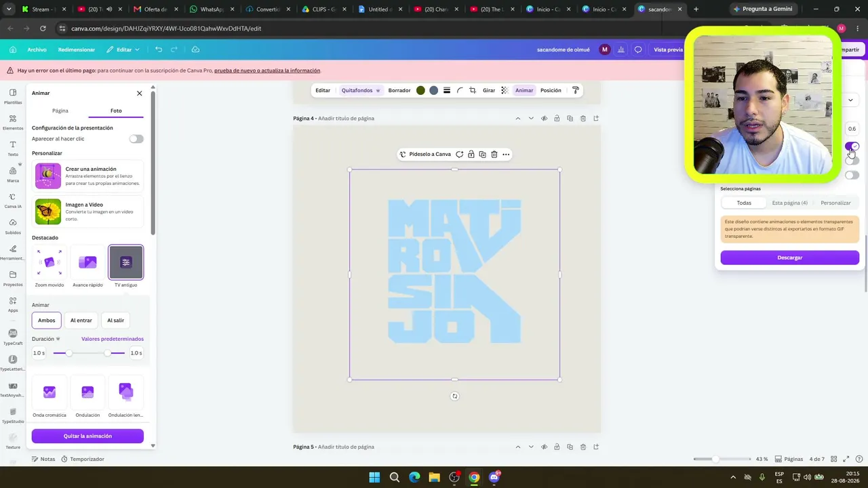This screenshot has height=488, width=868.
Task: Open the TypeCraft app
Action: (x=13, y=337)
